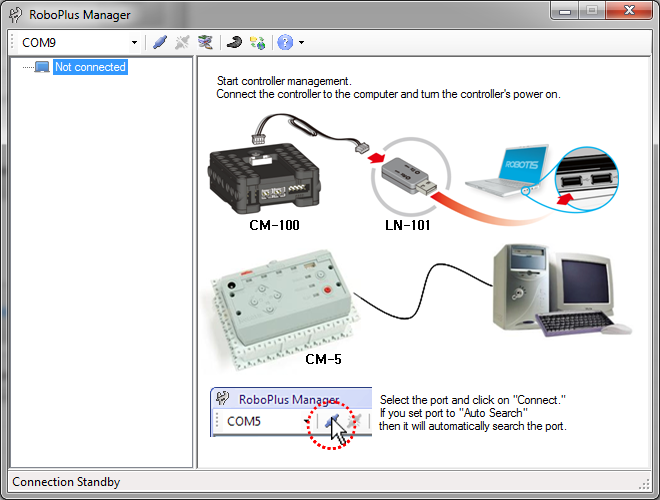660x500 pixels.
Task: Expand the arrow next to Help icon
Action: pos(301,43)
